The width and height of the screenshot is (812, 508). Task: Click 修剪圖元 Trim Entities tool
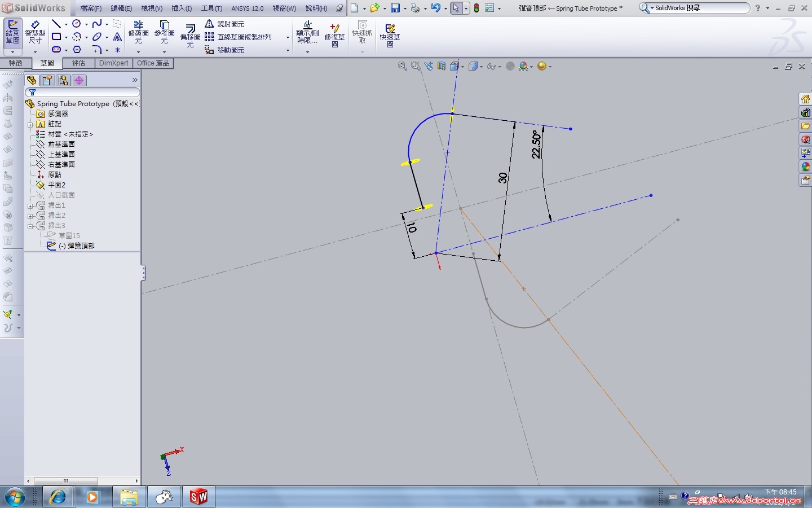pos(138,32)
